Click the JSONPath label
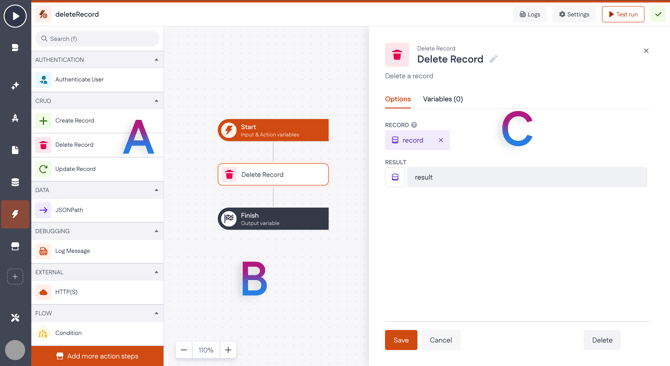Image resolution: width=670 pixels, height=366 pixels. [69, 210]
